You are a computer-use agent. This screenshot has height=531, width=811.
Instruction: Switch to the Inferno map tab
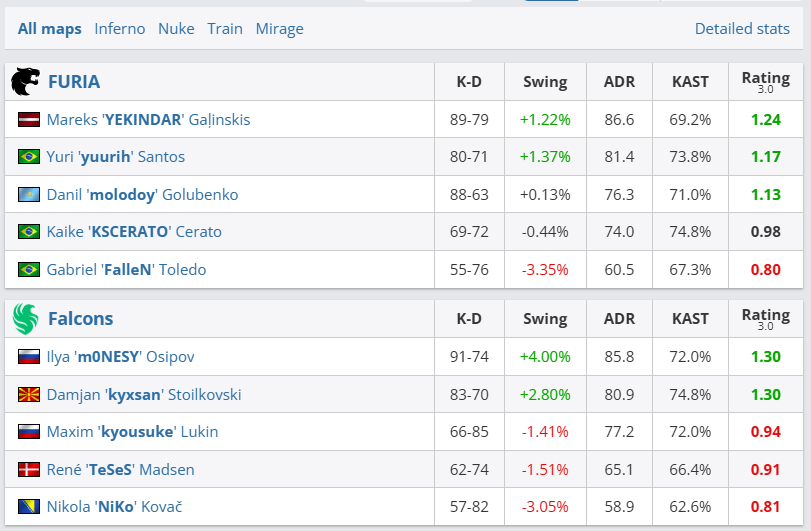tap(120, 29)
